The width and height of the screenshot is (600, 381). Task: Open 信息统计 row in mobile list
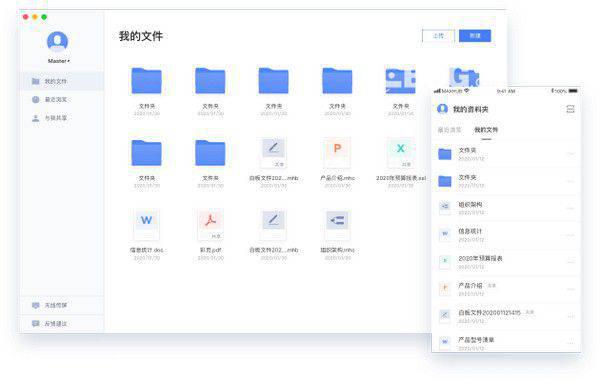(506, 235)
